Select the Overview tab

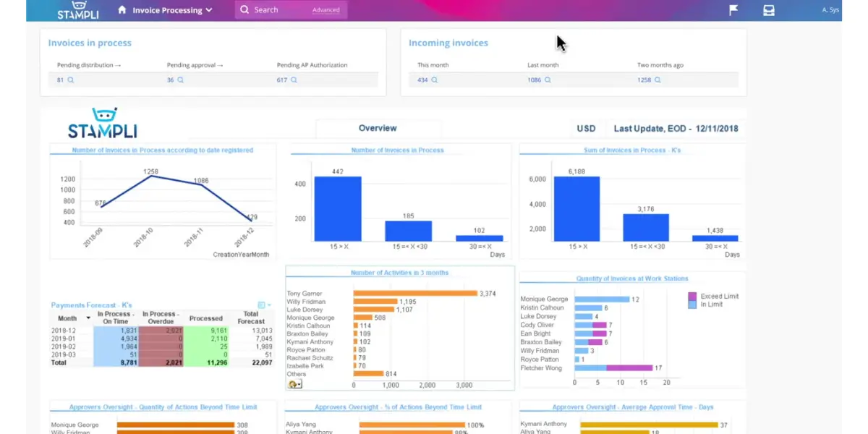tap(378, 128)
